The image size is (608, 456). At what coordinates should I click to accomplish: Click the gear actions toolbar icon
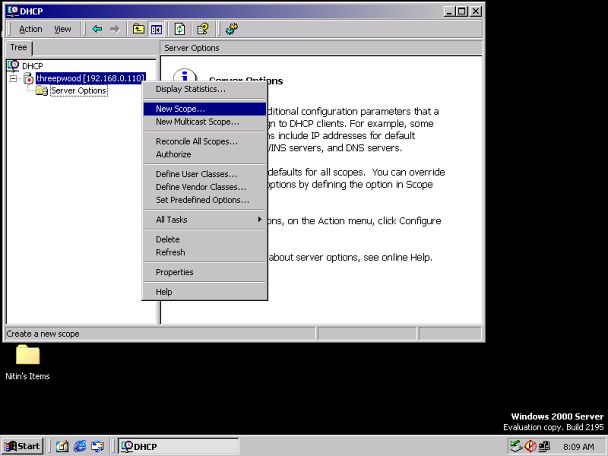[x=232, y=29]
